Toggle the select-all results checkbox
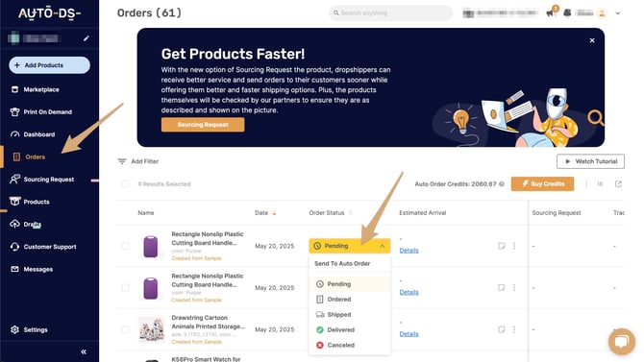Screen dimensions: 644x362 click(125, 183)
